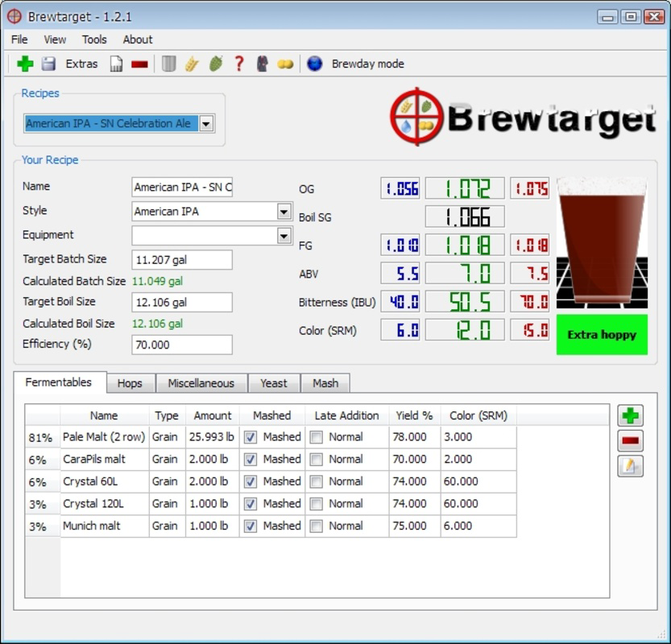The width and height of the screenshot is (671, 644).
Task: Sort table by Type column header
Action: pyautogui.click(x=168, y=415)
